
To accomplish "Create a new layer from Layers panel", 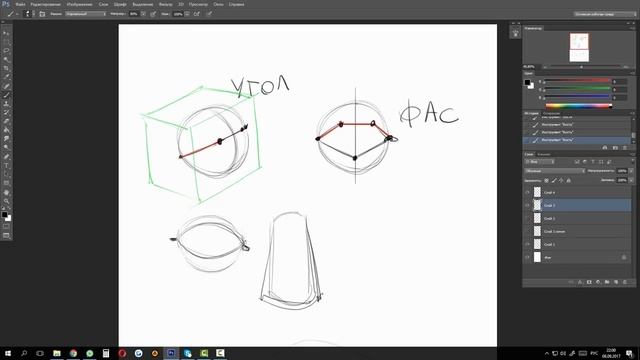I will click(616, 282).
